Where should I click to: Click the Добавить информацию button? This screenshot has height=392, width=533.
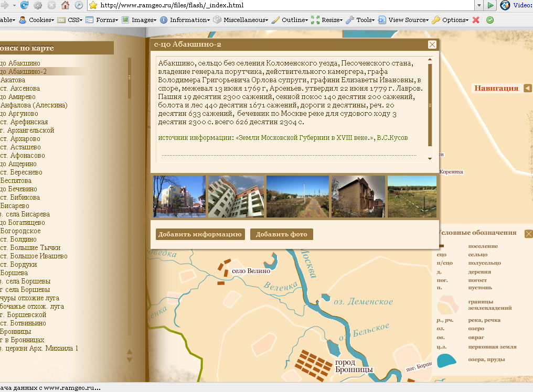[200, 234]
